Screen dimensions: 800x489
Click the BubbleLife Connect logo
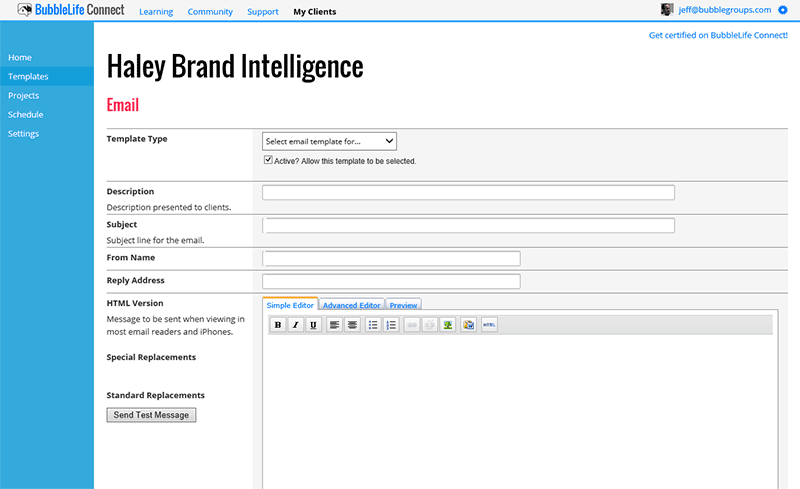tap(71, 10)
